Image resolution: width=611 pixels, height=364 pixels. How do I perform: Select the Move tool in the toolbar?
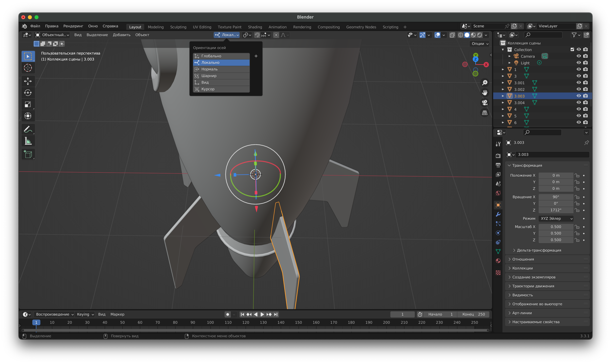[x=28, y=81]
